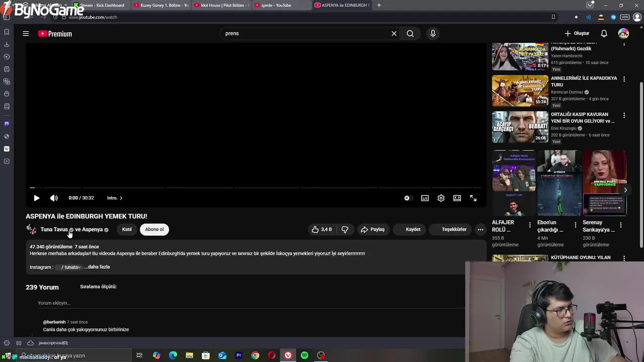644x362 pixels.
Task: Open @barbarish commenter profile
Action: (x=54, y=322)
